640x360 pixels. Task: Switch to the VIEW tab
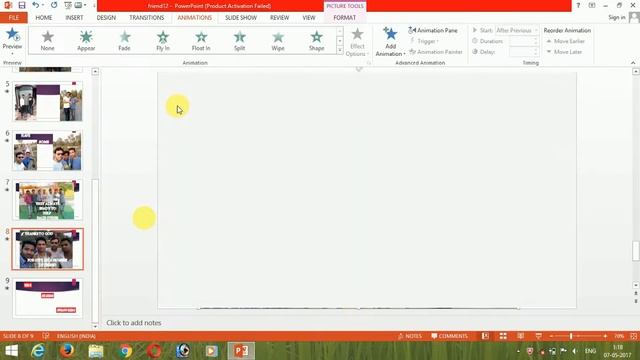tap(309, 18)
